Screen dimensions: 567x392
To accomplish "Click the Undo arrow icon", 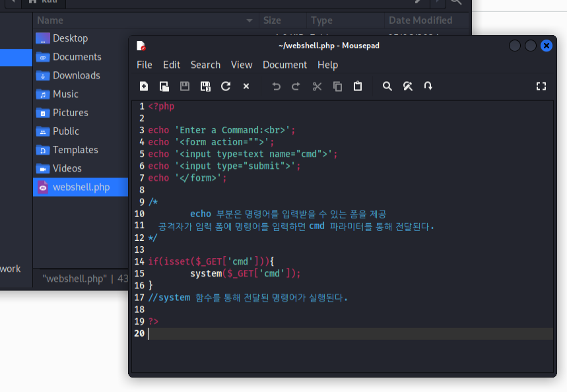I will (x=277, y=86).
